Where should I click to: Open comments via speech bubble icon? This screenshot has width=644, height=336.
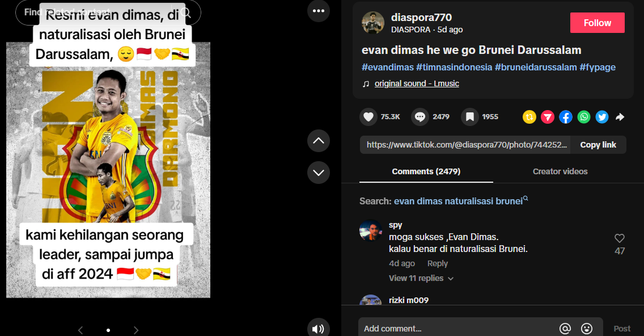coord(420,117)
